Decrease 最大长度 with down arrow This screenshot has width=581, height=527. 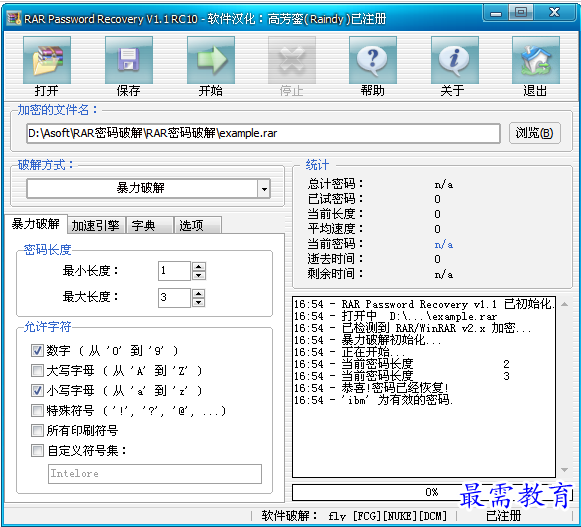pos(199,302)
